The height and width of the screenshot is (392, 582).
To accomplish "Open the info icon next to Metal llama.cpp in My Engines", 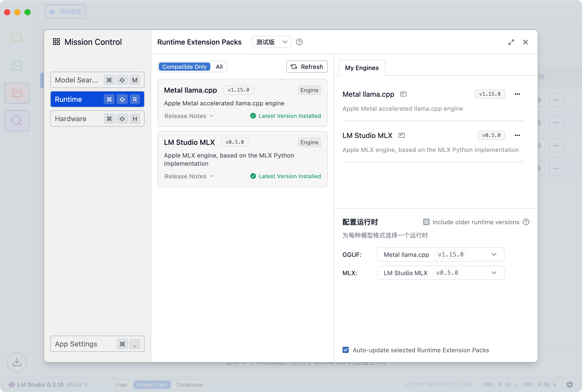I will (403, 94).
